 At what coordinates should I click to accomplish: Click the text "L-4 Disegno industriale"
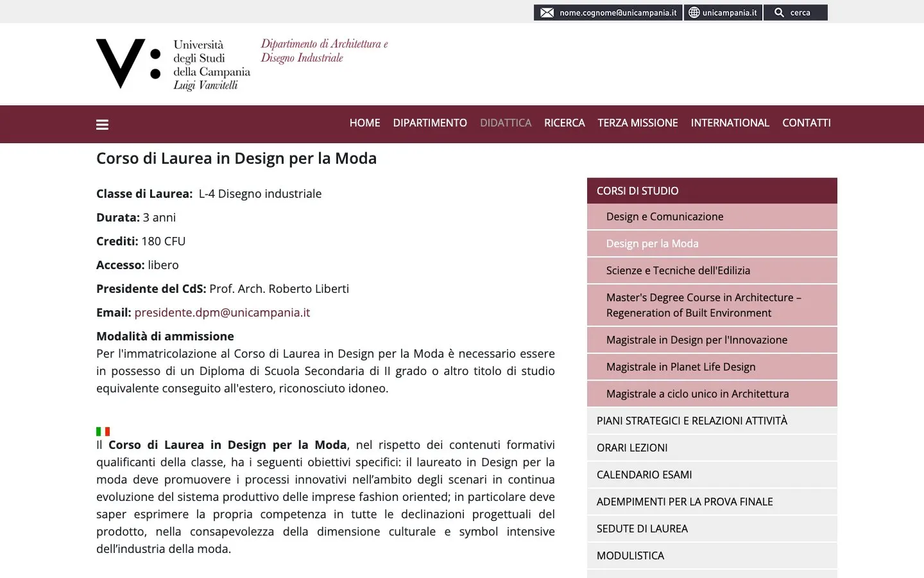(260, 194)
